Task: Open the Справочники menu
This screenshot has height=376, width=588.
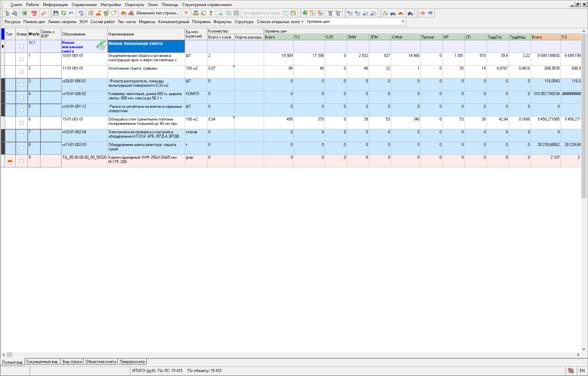Action: pyautogui.click(x=84, y=5)
